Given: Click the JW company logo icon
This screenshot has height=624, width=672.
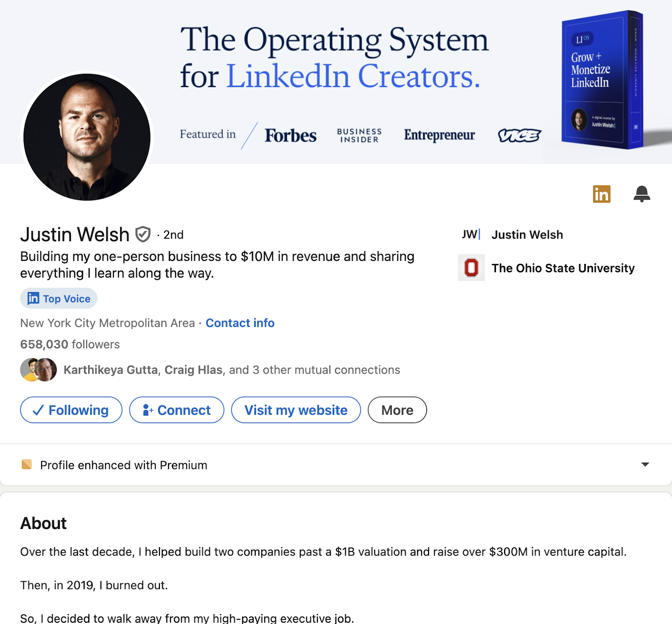Looking at the screenshot, I should coord(471,234).
